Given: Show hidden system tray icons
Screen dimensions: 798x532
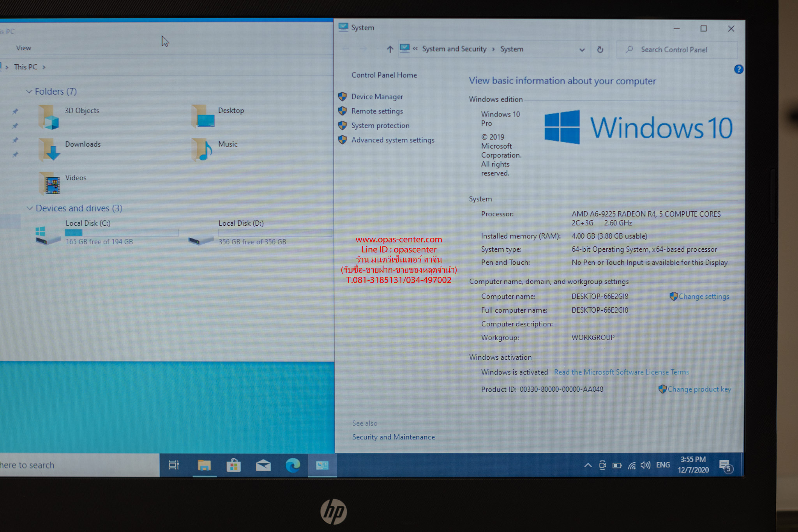Looking at the screenshot, I should [x=588, y=465].
